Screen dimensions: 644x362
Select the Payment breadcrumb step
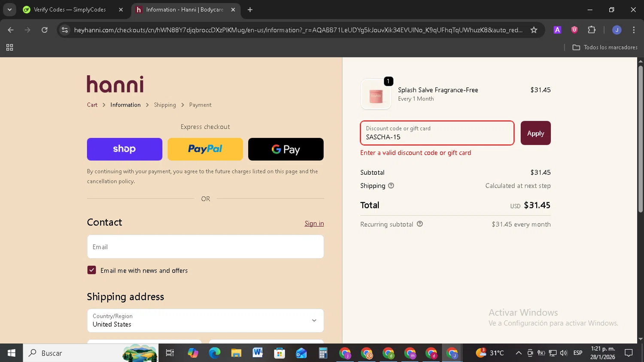[200, 105]
